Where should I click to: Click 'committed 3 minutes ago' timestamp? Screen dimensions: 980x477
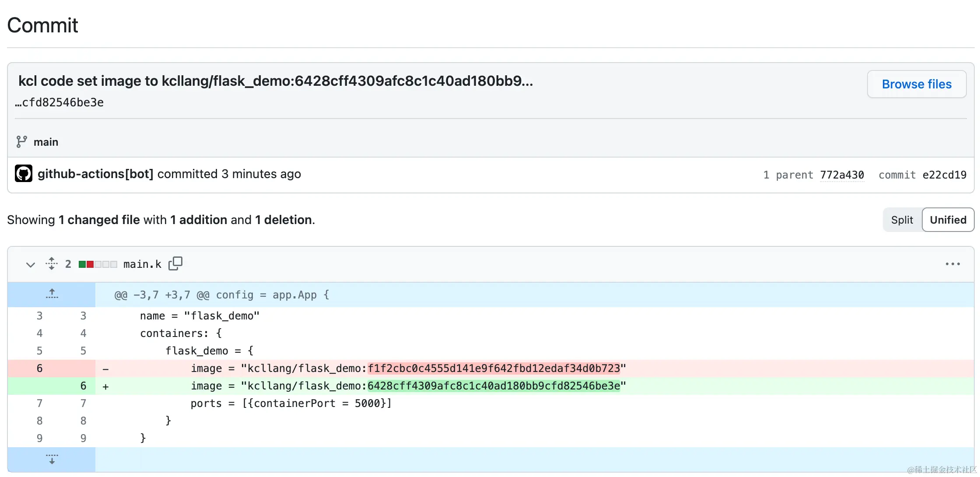click(229, 174)
